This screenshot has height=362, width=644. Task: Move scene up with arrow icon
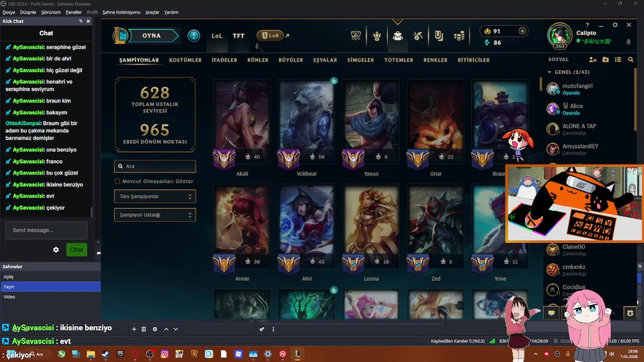tap(166, 329)
